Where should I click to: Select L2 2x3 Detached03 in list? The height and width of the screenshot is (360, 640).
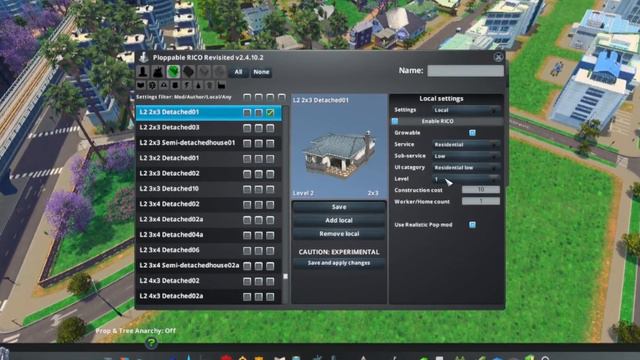209,128
